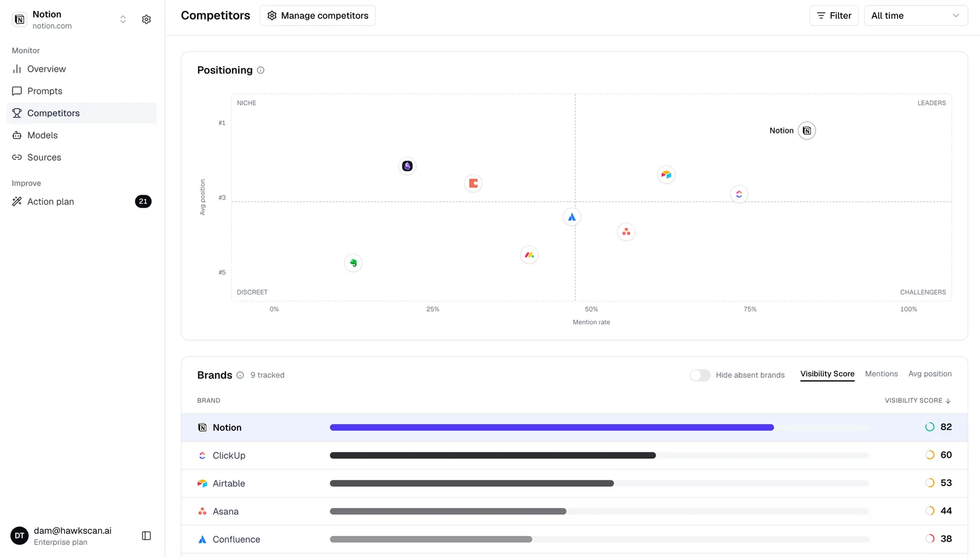The image size is (980, 557).
Task: Switch to Avg position tab
Action: point(930,374)
